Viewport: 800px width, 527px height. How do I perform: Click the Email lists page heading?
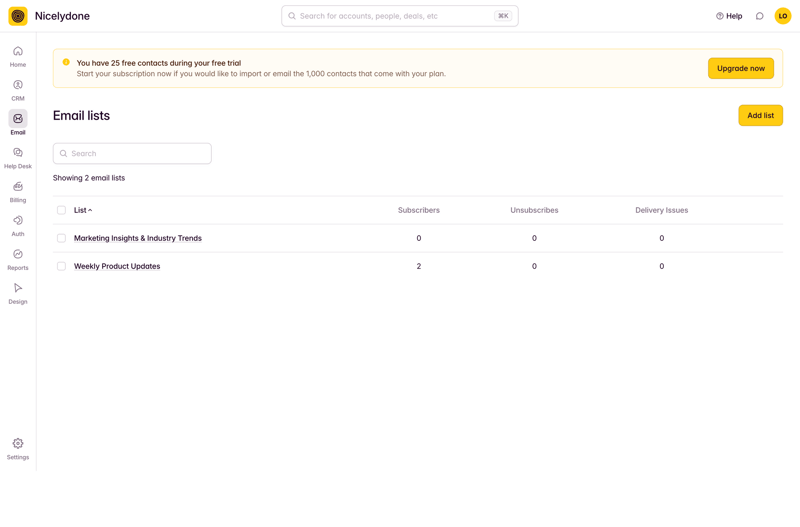click(82, 116)
